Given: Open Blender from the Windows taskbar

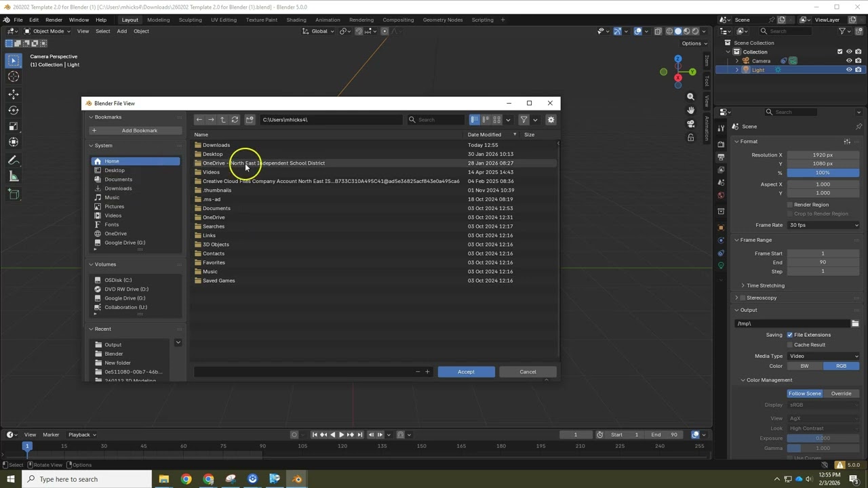Looking at the screenshot, I should tap(297, 479).
